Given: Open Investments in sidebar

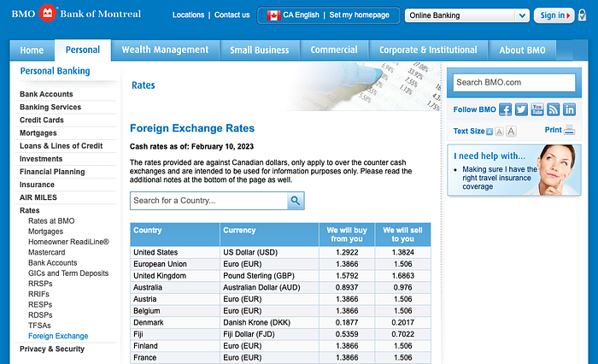Looking at the screenshot, I should point(41,159).
